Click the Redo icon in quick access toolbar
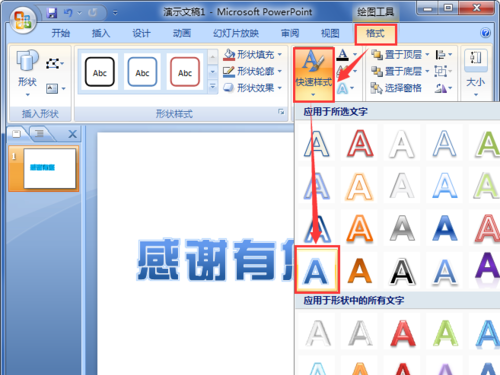500x375 pixels. (92, 13)
